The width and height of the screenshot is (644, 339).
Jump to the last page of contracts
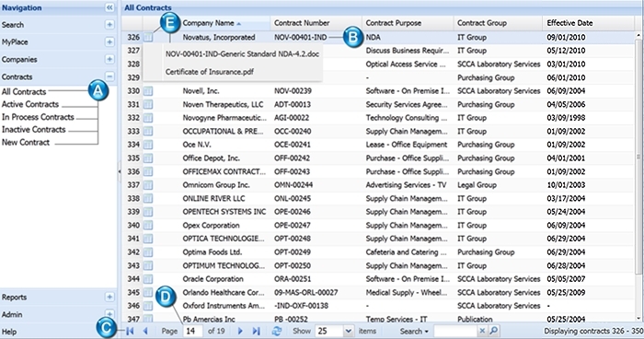257,331
